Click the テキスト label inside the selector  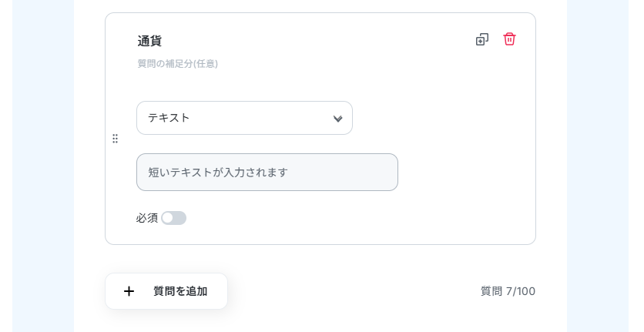pyautogui.click(x=169, y=118)
